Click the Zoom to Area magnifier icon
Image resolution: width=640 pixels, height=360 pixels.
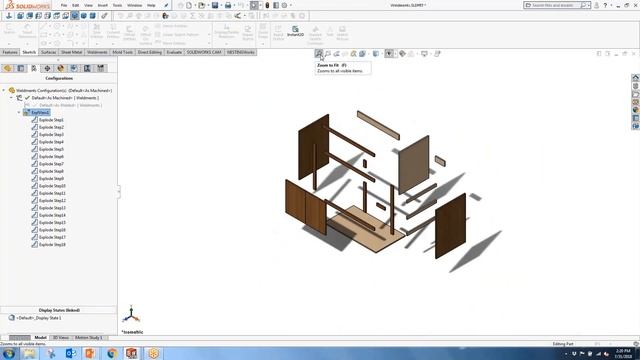tap(328, 53)
